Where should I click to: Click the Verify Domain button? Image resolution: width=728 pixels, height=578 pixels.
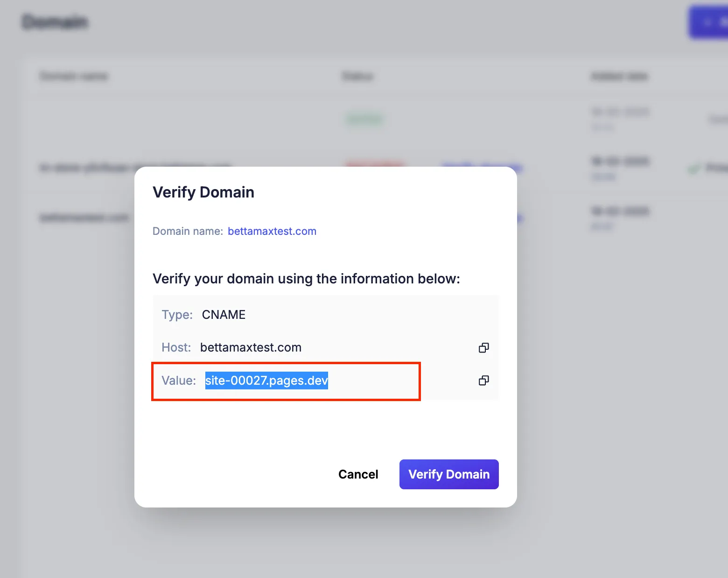pos(448,474)
